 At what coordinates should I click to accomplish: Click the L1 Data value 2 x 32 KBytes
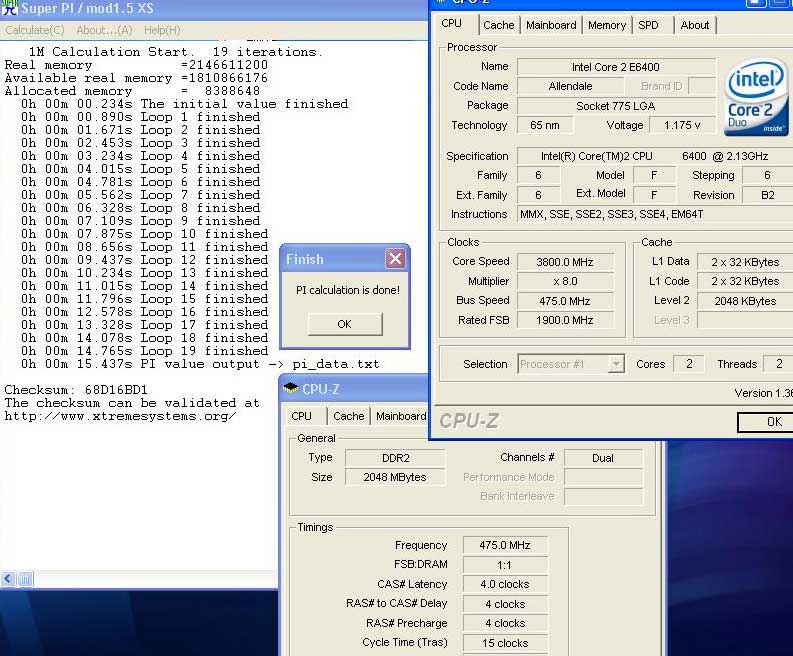point(744,262)
